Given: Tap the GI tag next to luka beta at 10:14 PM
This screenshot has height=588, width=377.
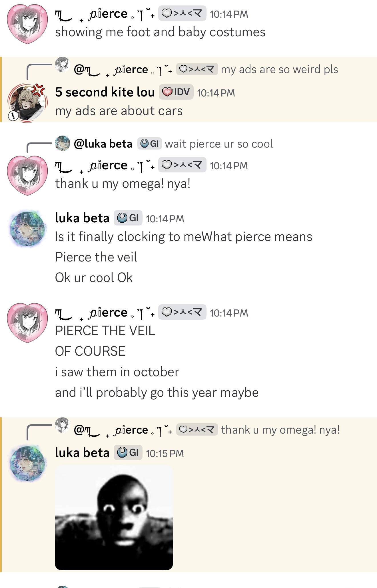Looking at the screenshot, I should (x=128, y=218).
